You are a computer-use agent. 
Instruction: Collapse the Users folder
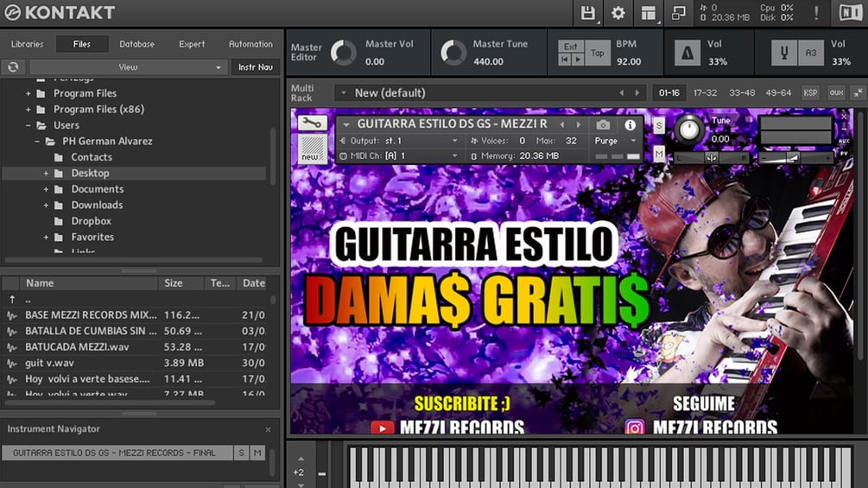28,125
